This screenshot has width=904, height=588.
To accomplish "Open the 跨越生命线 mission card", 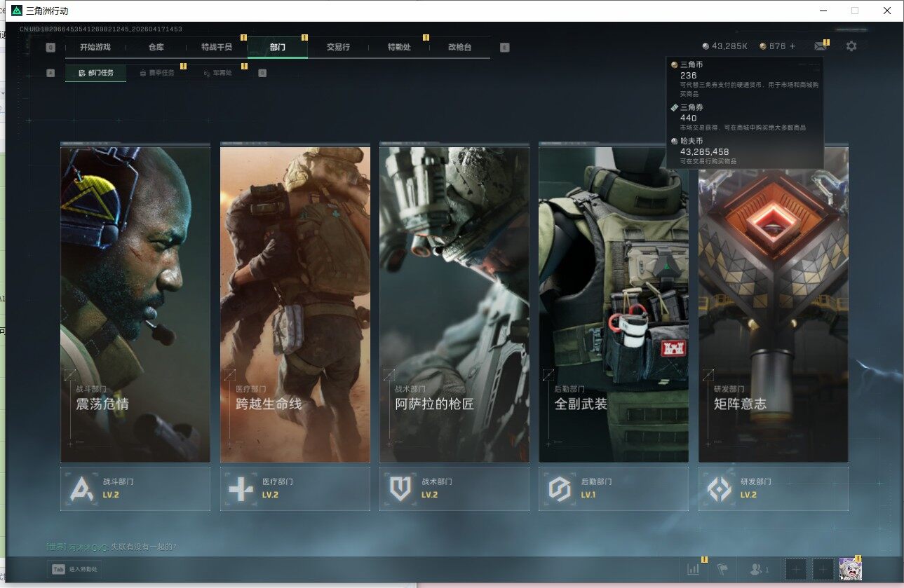I will pos(295,303).
